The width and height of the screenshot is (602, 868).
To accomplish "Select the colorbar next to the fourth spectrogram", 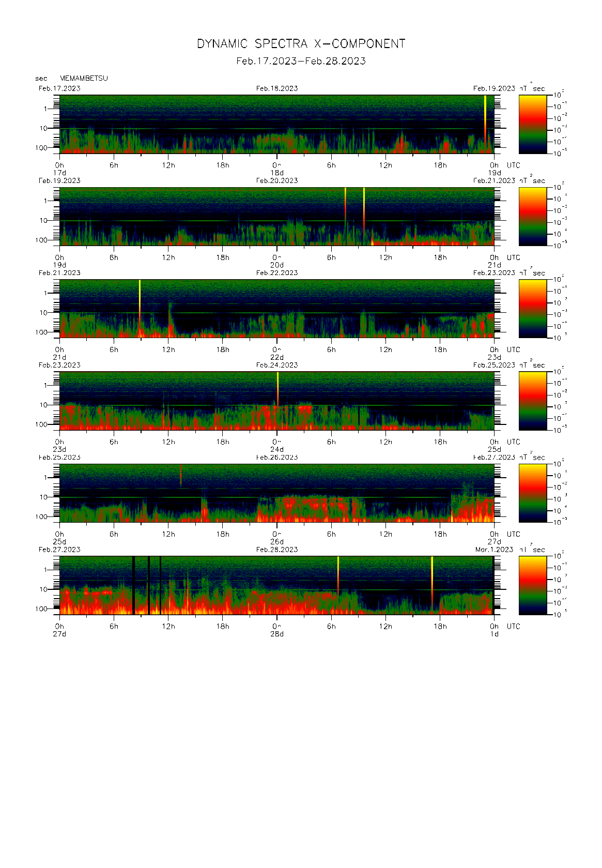I will (x=532, y=401).
